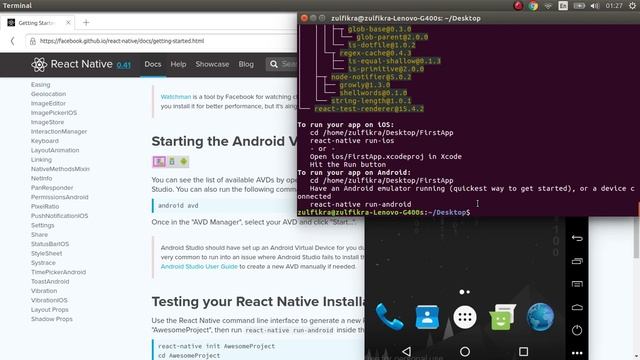Open the Help navigation item
This screenshot has height=360, width=640.
(178, 64)
